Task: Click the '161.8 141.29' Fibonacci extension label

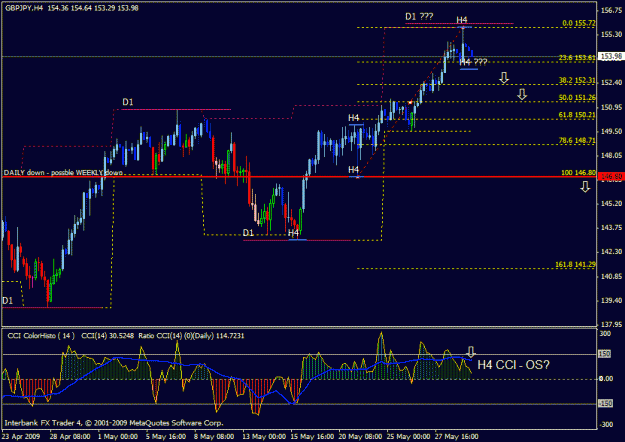Action: coord(575,265)
